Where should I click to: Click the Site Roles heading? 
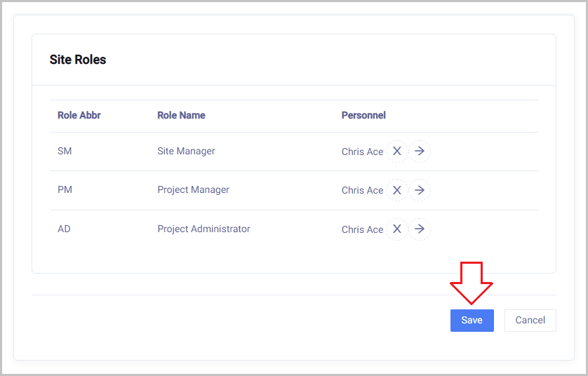click(78, 60)
